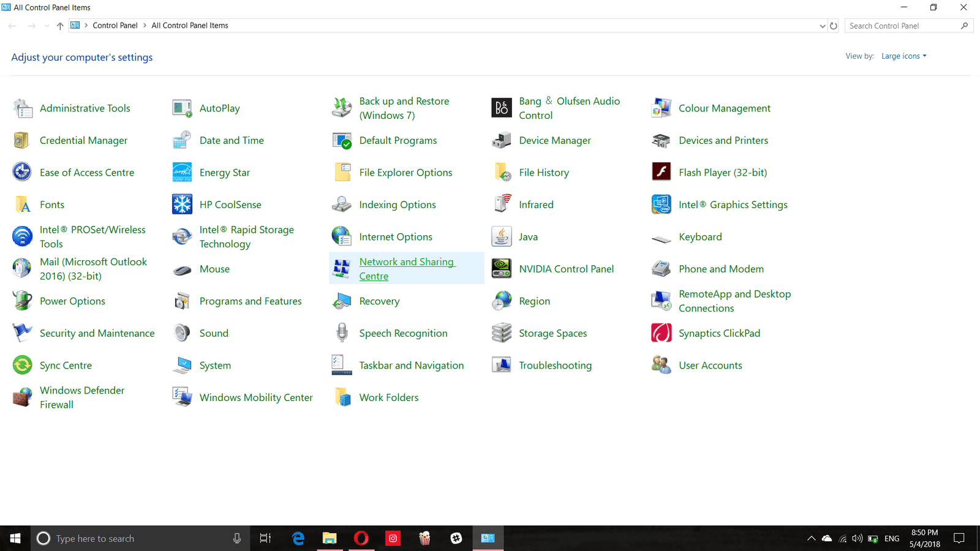Click the ENG language indicator
980x551 pixels.
click(x=892, y=539)
